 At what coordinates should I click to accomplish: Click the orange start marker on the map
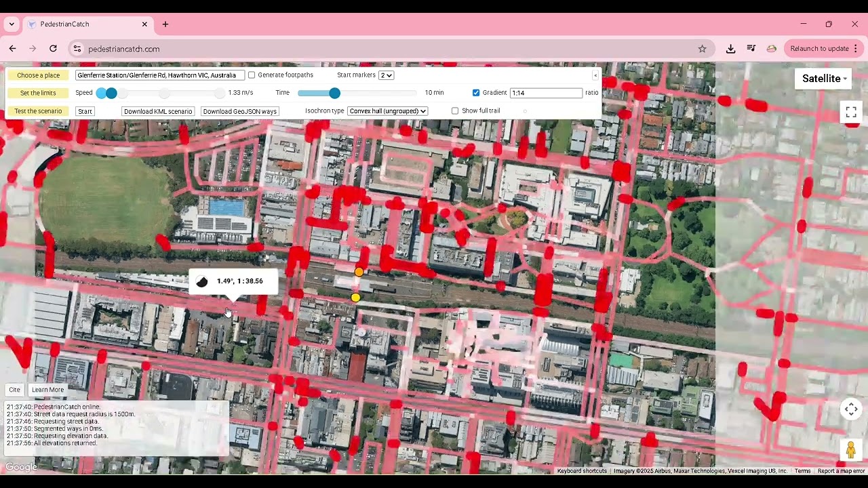click(359, 272)
